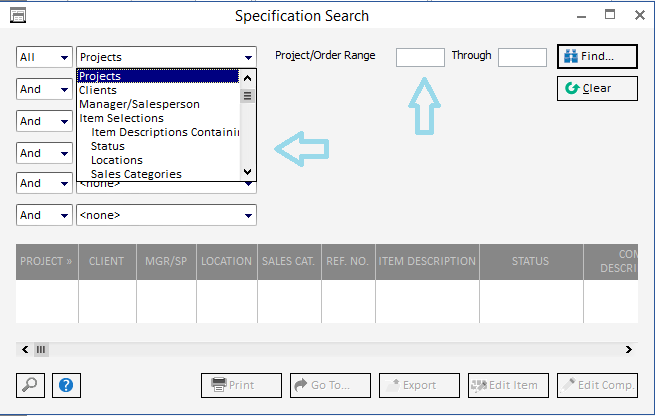Click the dropdown list scrollbar thumb

click(x=247, y=96)
